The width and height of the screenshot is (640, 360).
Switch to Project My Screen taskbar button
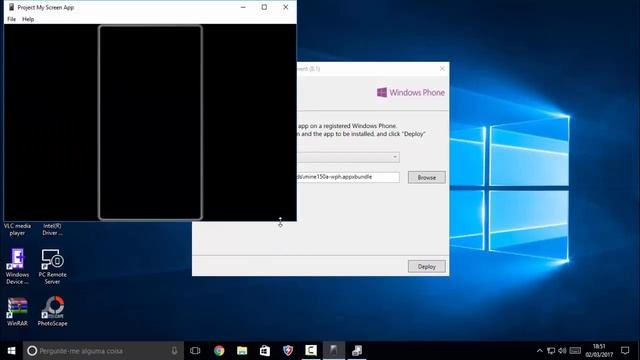click(x=334, y=351)
